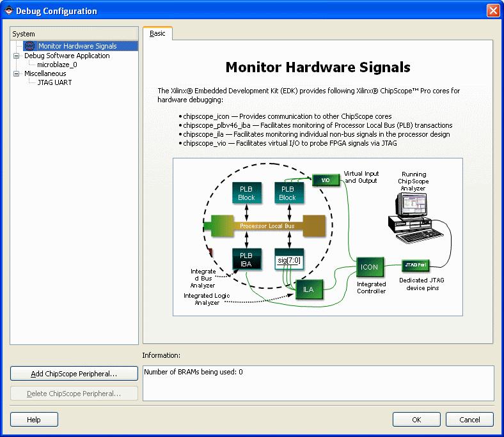Collapse the Miscellaneous tree node
The image size is (504, 437).
[16, 74]
